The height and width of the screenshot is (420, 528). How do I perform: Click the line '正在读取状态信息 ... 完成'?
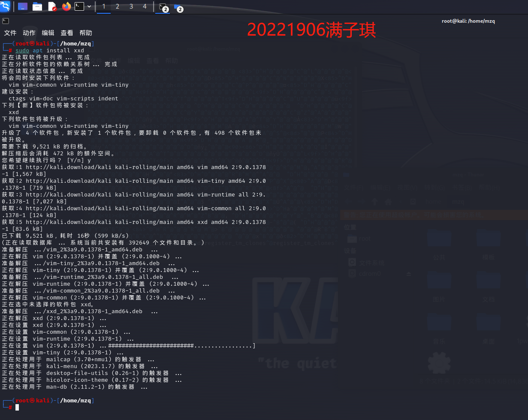[x=42, y=71]
